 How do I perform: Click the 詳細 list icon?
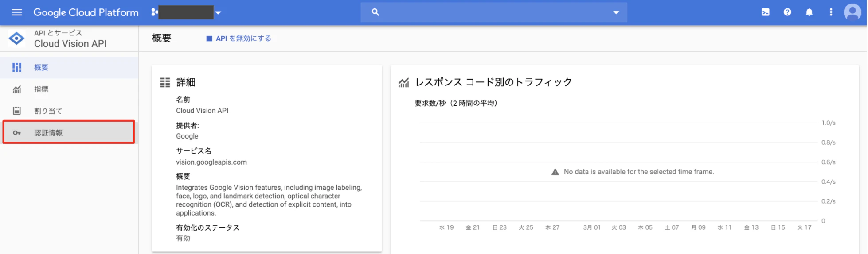(165, 82)
